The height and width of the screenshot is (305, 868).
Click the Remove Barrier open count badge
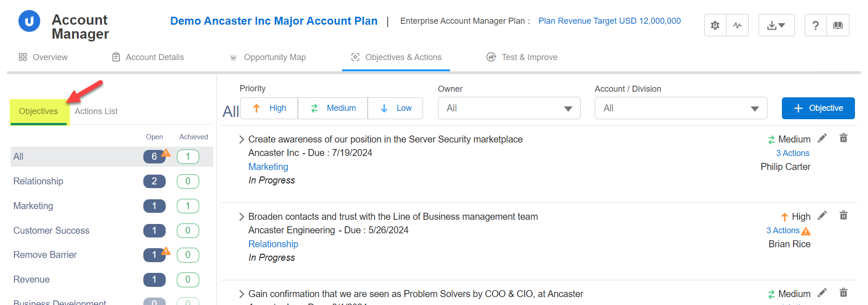coord(154,255)
